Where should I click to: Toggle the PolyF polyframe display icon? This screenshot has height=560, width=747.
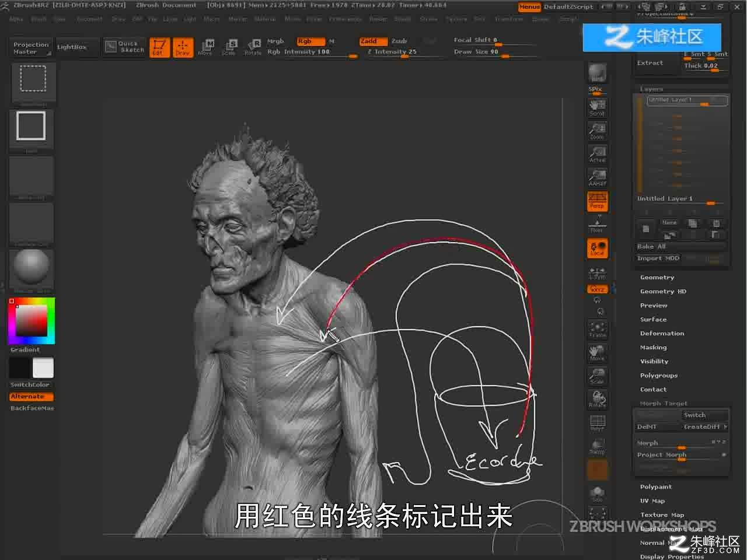[597, 423]
